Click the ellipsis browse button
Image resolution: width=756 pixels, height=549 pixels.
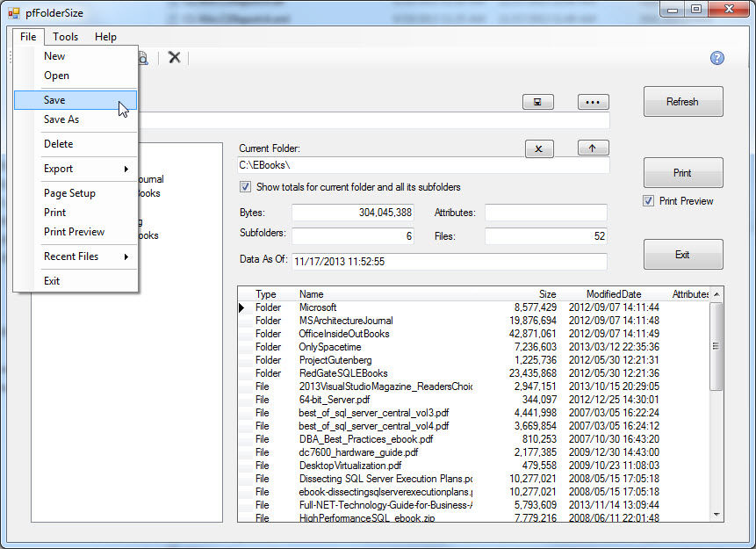(x=593, y=102)
